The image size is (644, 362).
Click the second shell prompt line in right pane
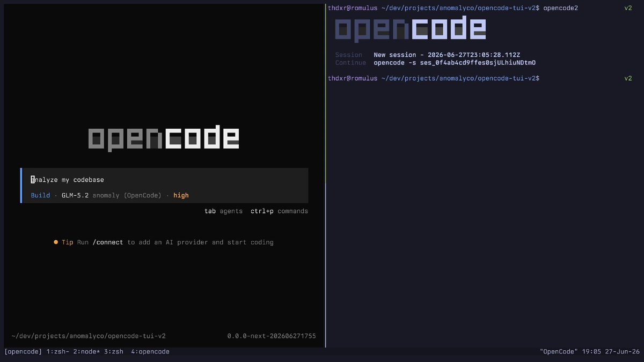434,78
